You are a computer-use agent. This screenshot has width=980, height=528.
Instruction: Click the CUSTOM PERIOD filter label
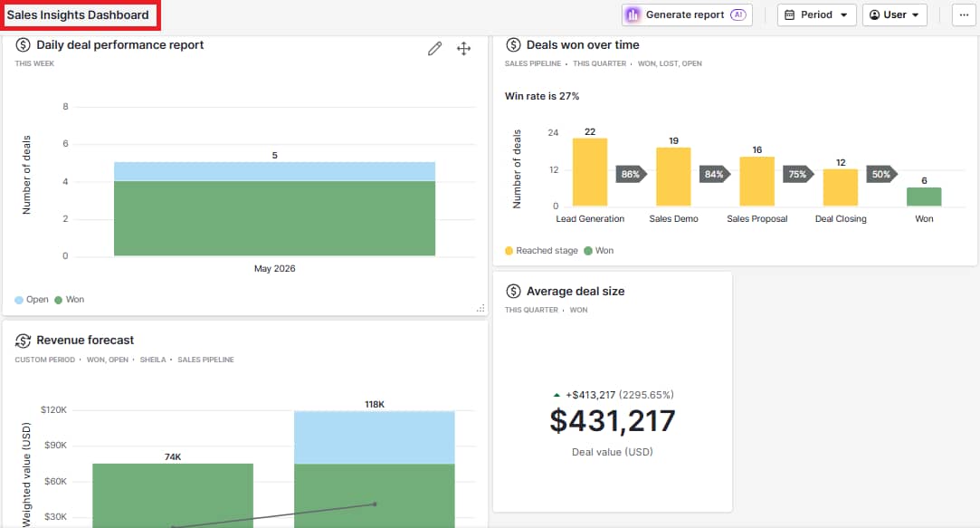coord(45,360)
